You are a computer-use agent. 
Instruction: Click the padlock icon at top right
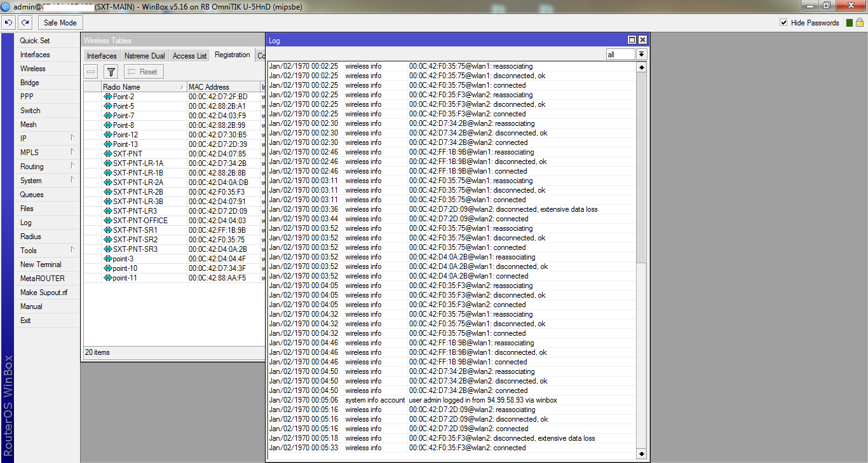pyautogui.click(x=859, y=22)
